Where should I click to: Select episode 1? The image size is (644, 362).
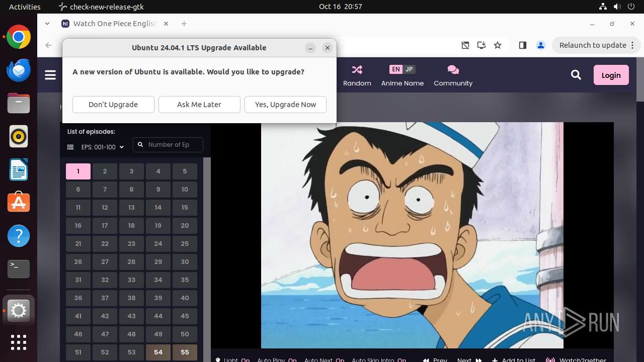pos(78,171)
